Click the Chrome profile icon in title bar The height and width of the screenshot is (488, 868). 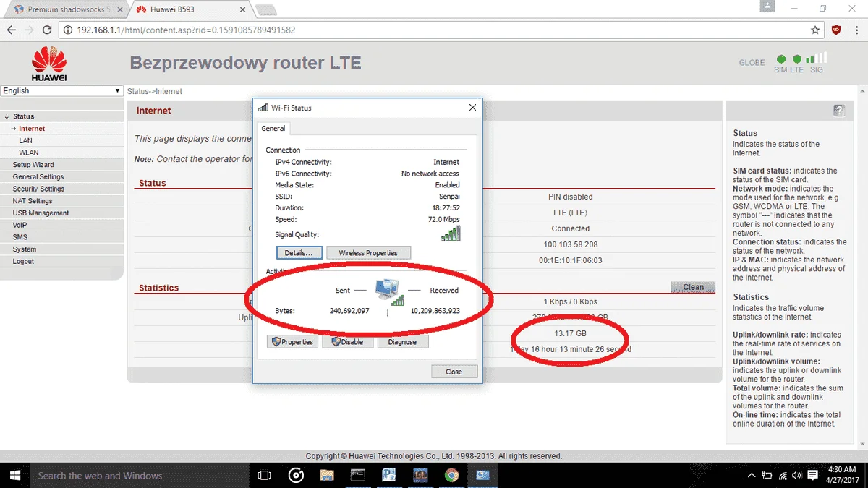pos(768,7)
